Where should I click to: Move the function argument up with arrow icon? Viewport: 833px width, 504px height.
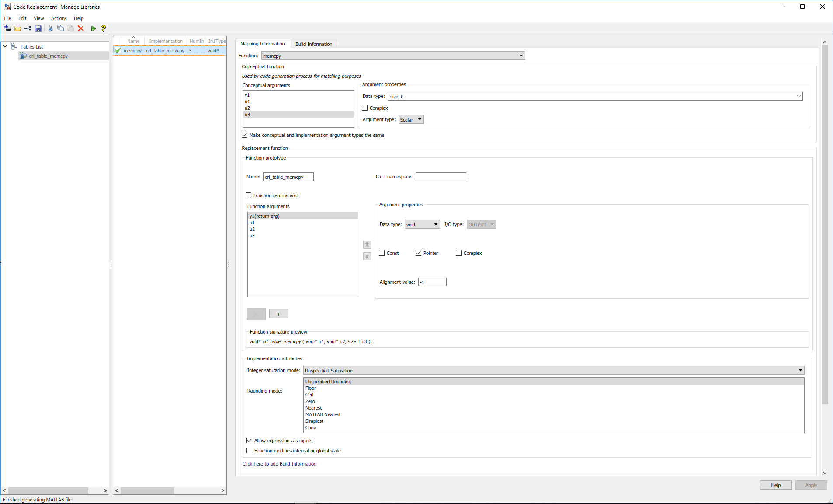point(367,245)
